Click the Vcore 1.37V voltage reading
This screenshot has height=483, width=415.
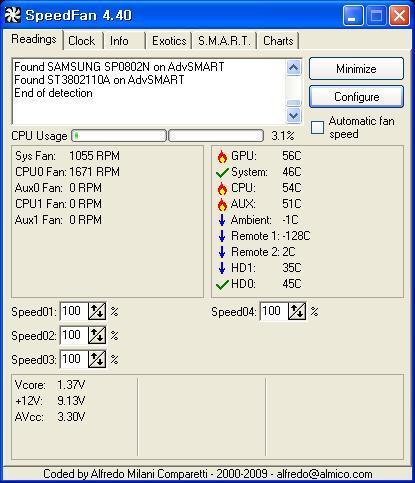[50, 385]
